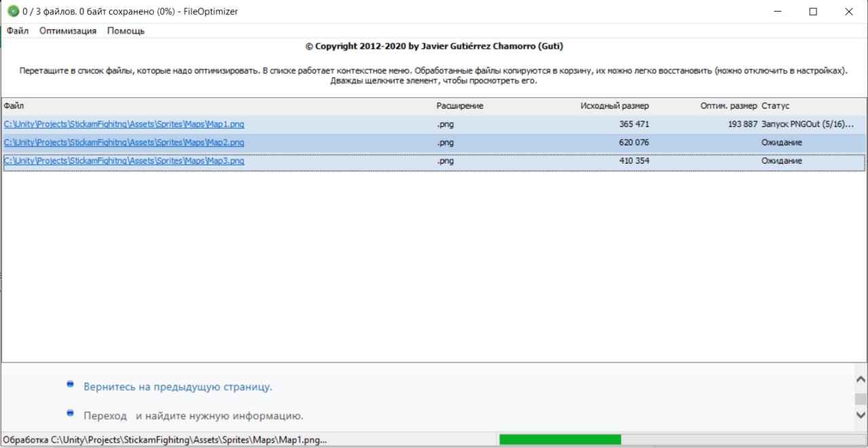Sort by the Файл column header

[14, 106]
